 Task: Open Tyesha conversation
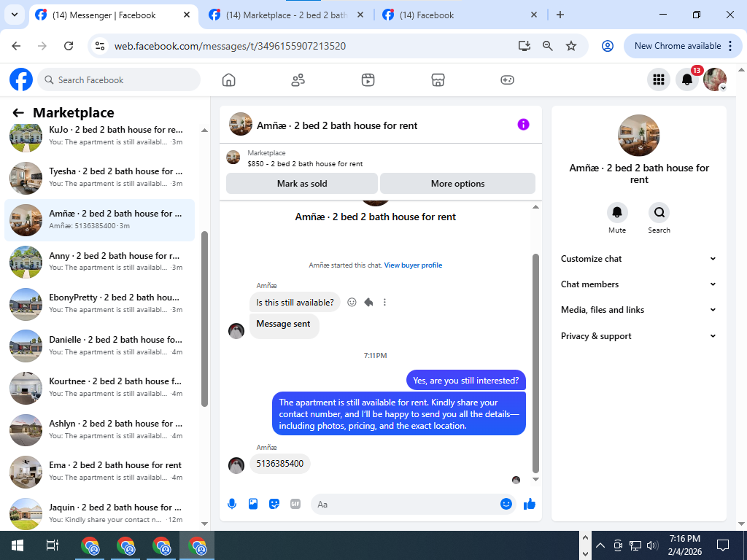(99, 178)
